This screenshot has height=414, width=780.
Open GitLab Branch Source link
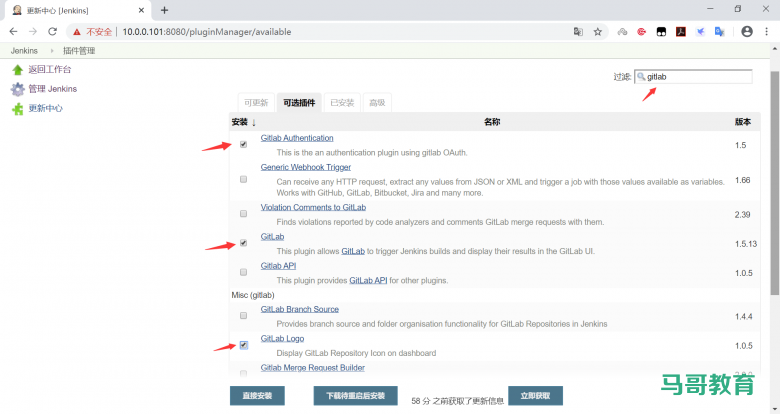click(x=299, y=310)
